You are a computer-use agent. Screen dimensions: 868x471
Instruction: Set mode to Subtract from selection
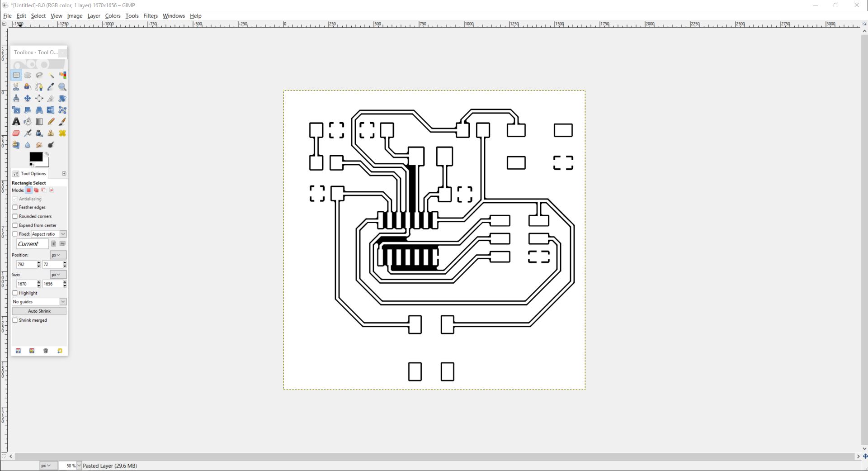(x=44, y=190)
